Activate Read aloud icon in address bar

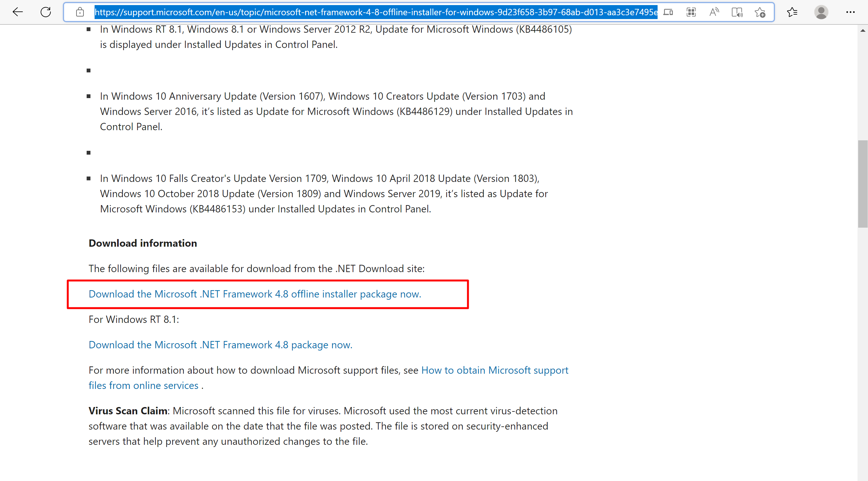(714, 12)
